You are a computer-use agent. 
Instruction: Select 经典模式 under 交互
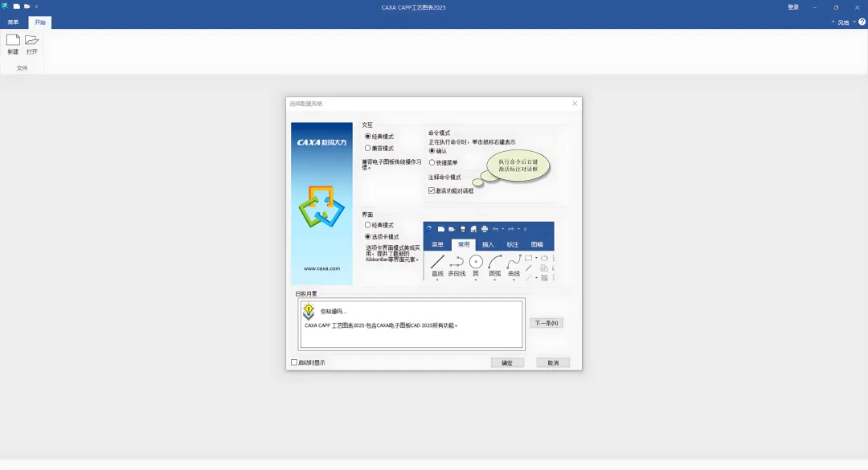click(x=379, y=137)
